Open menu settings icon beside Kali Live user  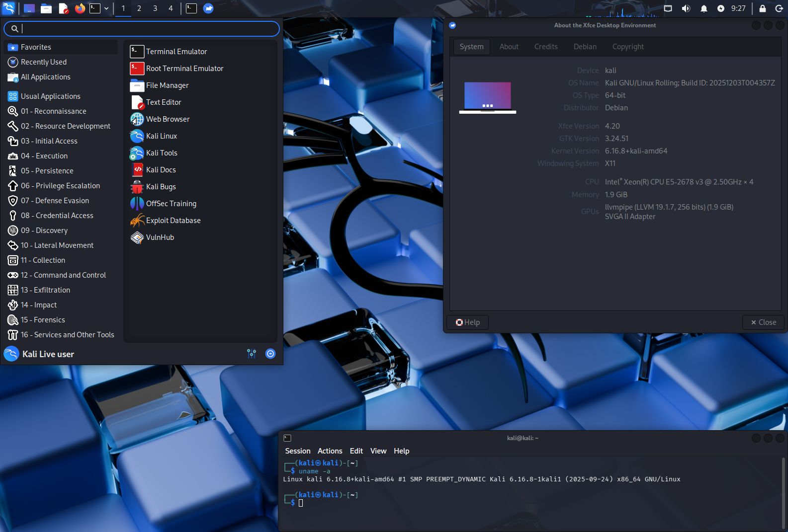coord(252,354)
